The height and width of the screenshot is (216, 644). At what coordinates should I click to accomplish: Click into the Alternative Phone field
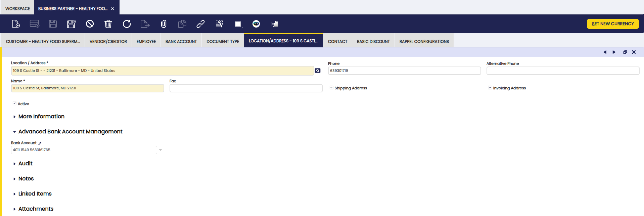coord(562,71)
